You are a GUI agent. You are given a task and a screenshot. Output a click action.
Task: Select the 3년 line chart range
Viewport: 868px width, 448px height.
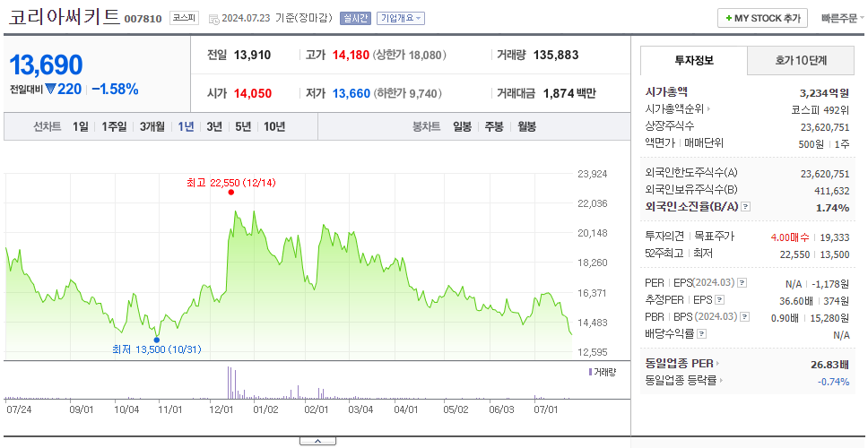[x=214, y=126]
